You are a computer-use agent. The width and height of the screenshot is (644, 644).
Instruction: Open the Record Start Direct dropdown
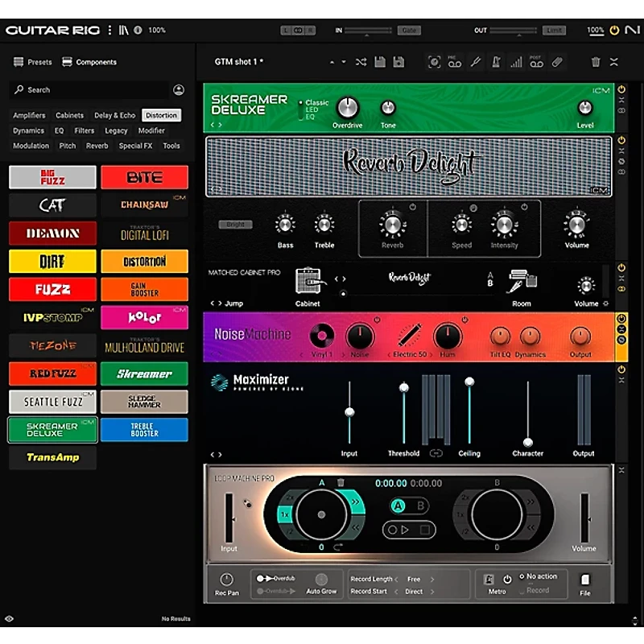(x=412, y=590)
